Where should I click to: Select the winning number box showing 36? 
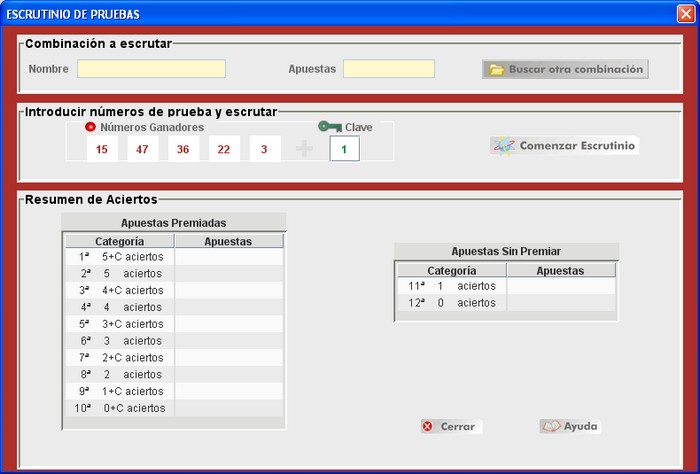[183, 149]
